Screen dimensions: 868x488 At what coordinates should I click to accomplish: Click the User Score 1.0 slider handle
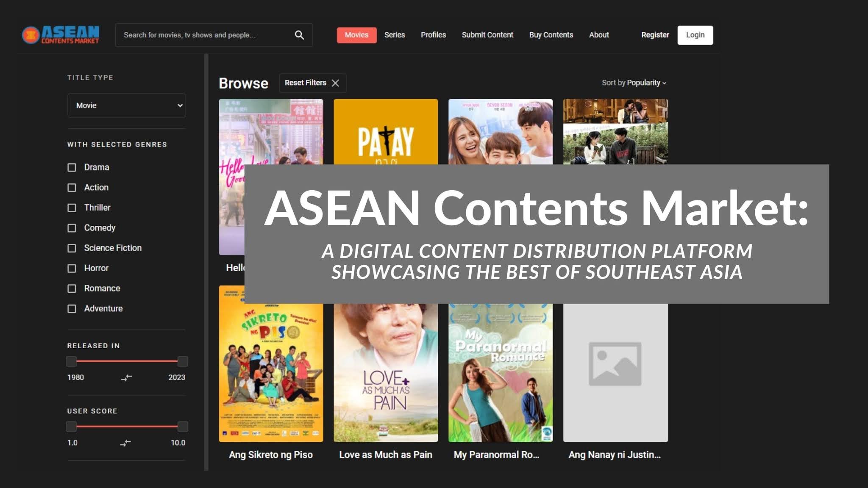[x=71, y=427]
